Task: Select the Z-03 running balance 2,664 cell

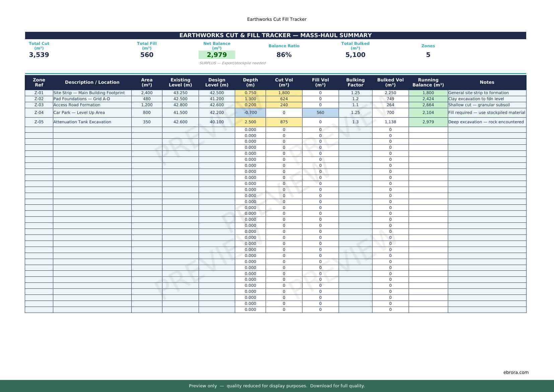Action: [428, 105]
